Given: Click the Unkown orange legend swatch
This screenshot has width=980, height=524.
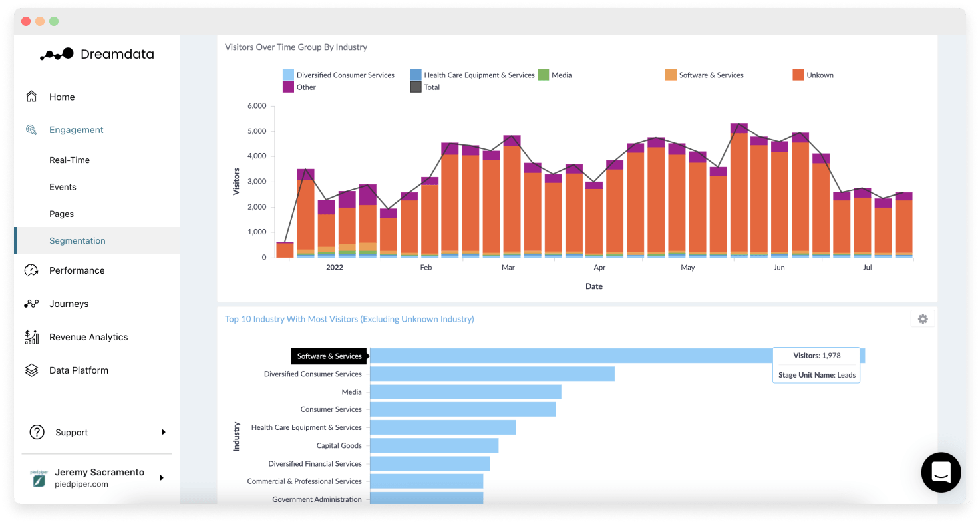Looking at the screenshot, I should click(798, 75).
